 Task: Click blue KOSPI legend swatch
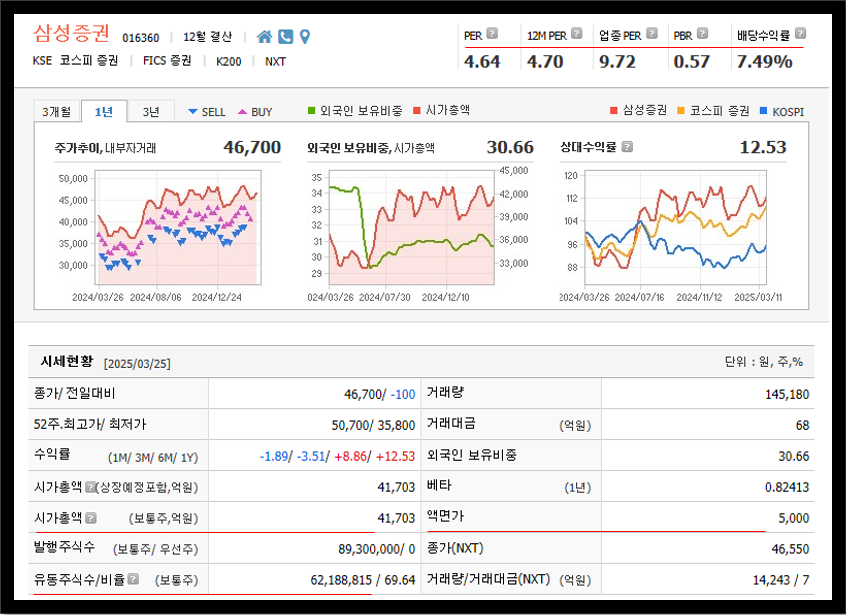pyautogui.click(x=763, y=111)
